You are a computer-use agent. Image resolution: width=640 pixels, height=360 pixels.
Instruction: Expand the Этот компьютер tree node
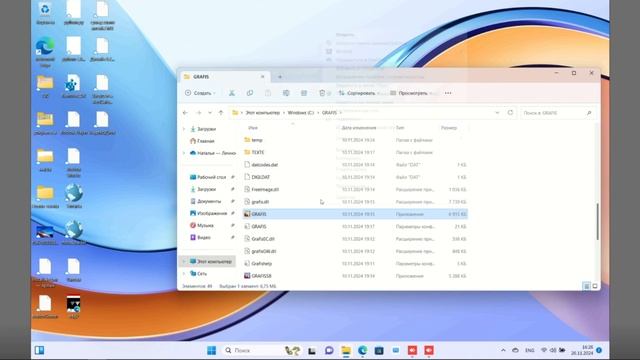pos(184,261)
